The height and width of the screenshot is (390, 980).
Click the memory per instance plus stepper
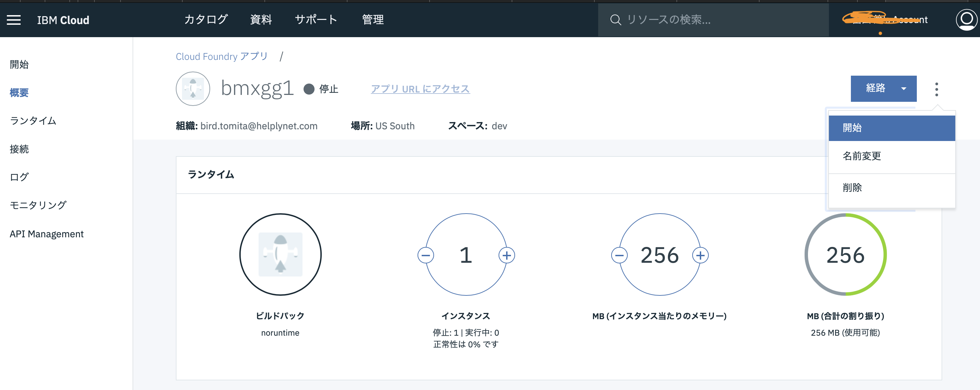tap(701, 256)
